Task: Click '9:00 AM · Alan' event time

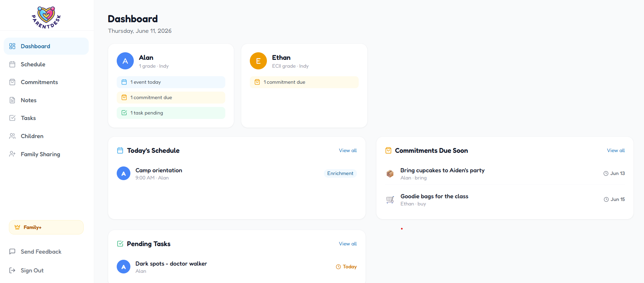Action: point(152,178)
